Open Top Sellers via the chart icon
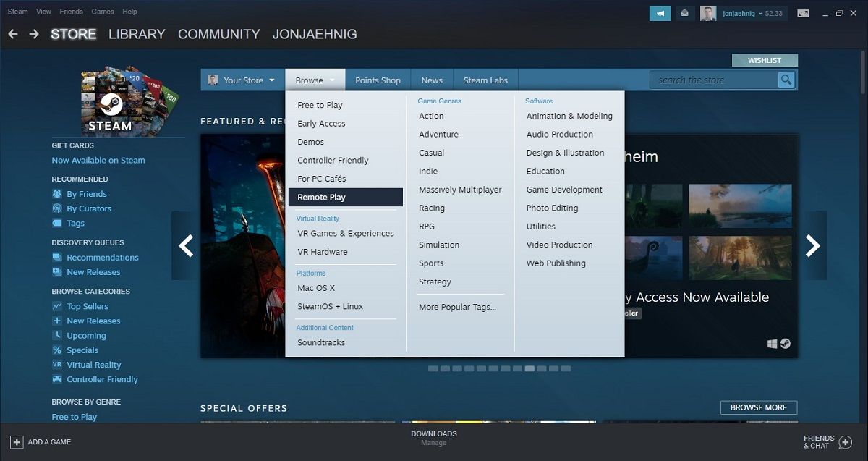 [56, 305]
